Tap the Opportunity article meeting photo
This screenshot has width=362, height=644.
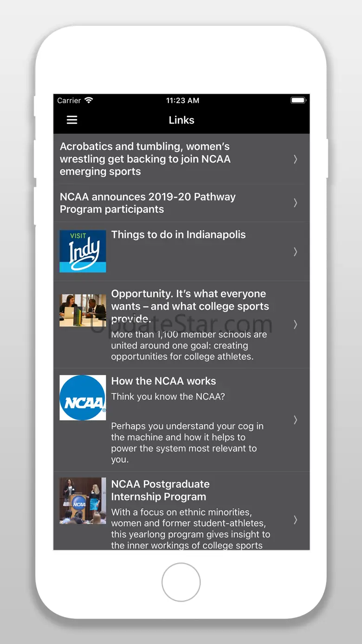tap(83, 310)
